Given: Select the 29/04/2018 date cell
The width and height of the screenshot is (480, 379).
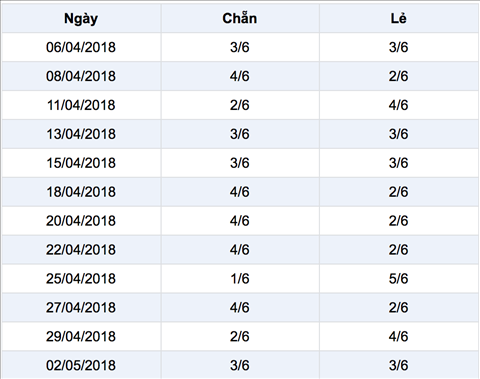Looking at the screenshot, I should [81, 336].
